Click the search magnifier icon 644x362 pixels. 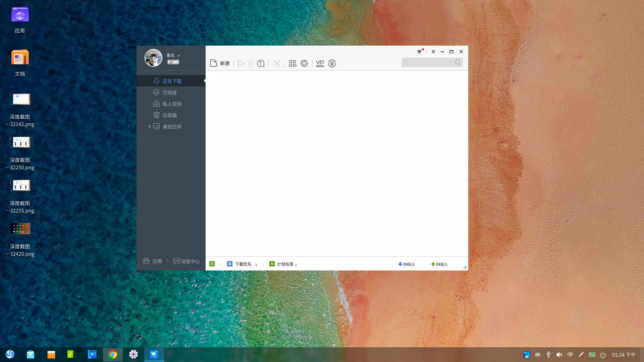[458, 62]
